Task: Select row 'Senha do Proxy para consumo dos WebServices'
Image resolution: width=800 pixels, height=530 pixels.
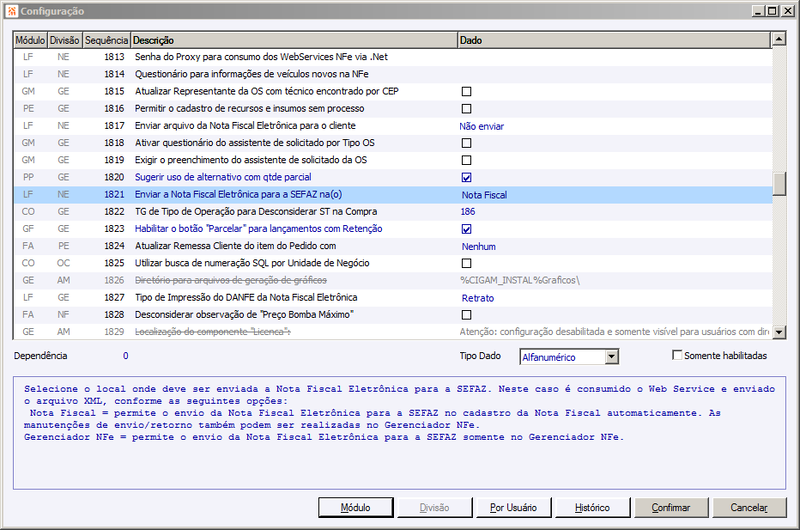Action: pos(393,57)
